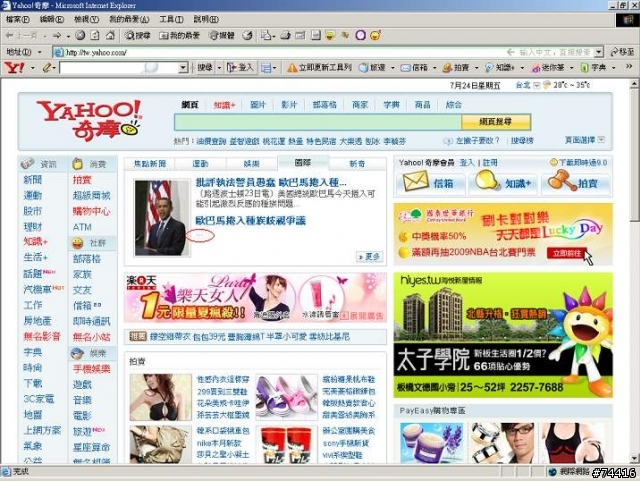
Task: Switch to the 運動 sports news tab
Action: click(x=200, y=164)
